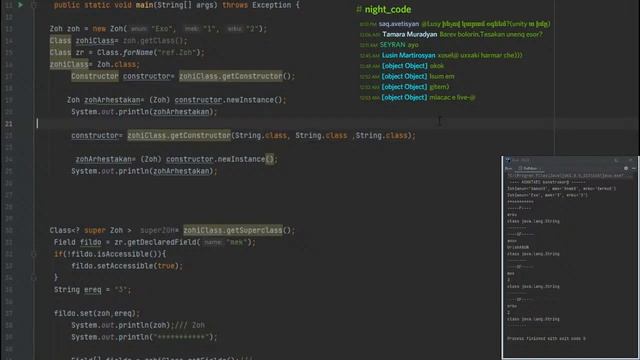Select the run configuration tab in Run window
This screenshot has height=360, width=640.
coord(528,168)
